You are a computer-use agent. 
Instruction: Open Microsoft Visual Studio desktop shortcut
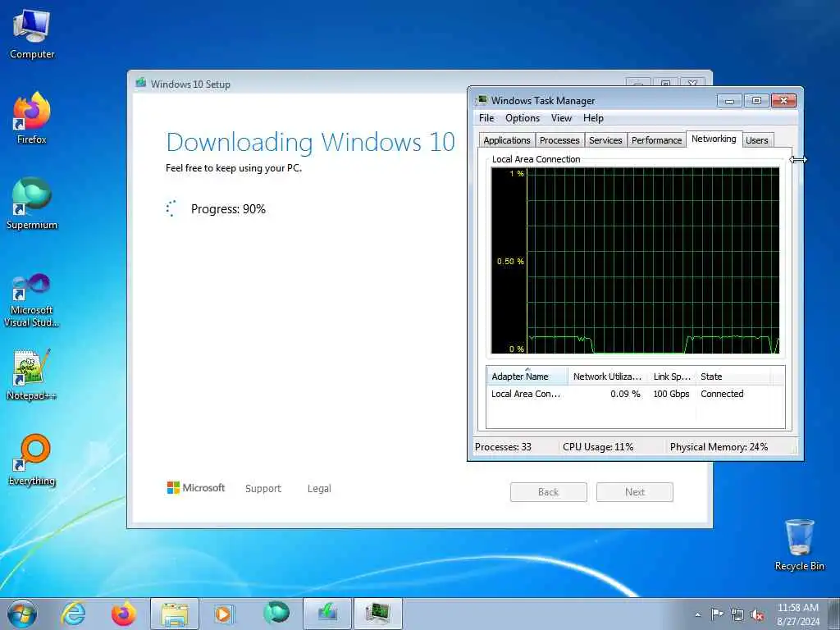pyautogui.click(x=32, y=300)
